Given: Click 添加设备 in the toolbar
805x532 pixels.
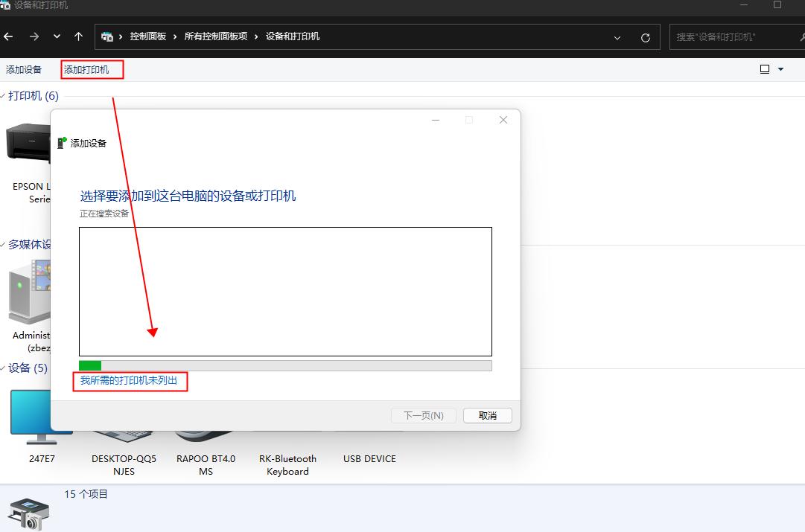Looking at the screenshot, I should point(24,68).
